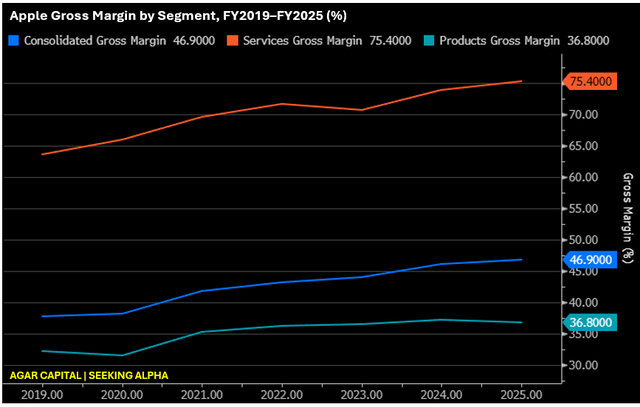Viewport: 640px width, 407px height.
Task: Click the 65.00 y-axis label
Action: point(584,146)
